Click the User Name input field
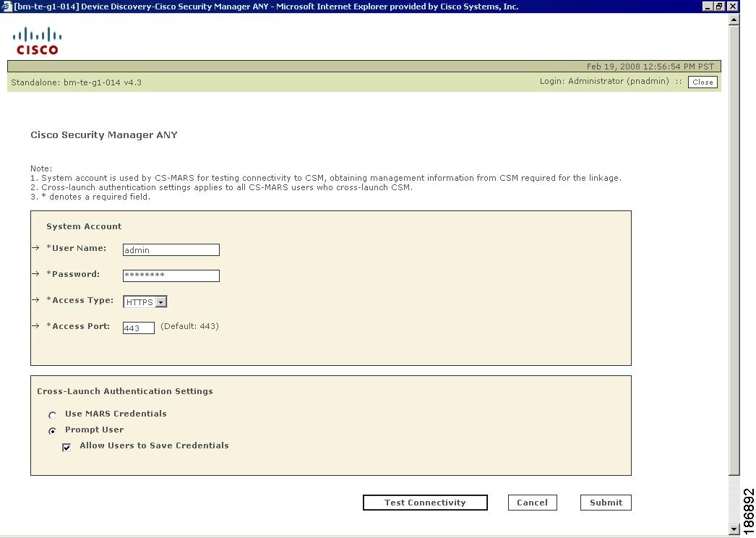Image resolution: width=756 pixels, height=538 pixels. pyautogui.click(x=171, y=250)
